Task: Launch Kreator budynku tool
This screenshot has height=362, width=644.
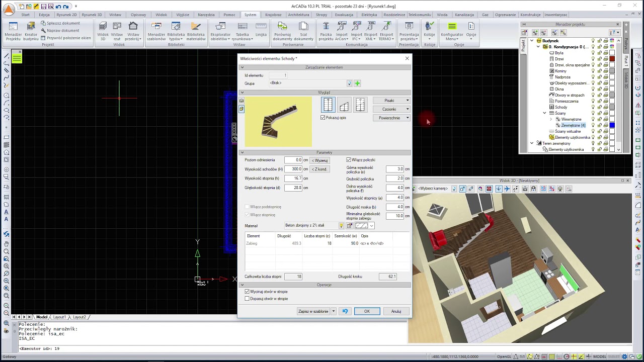Action: [31, 32]
